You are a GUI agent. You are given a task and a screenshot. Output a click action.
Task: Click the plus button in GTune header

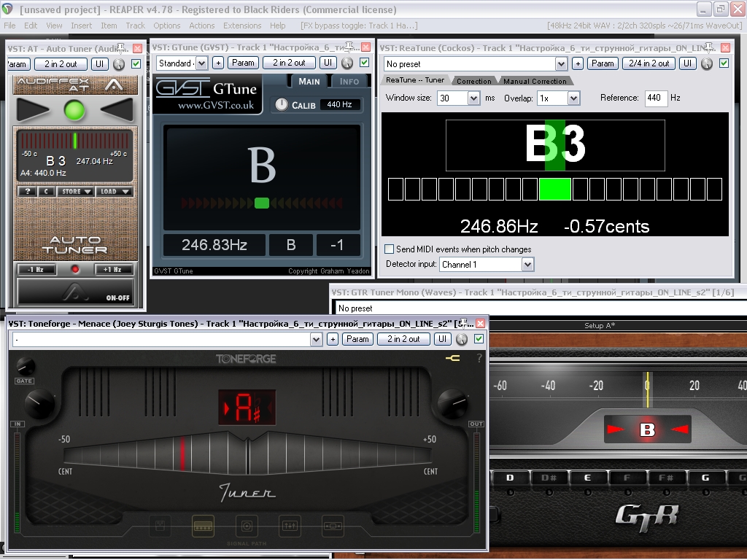pyautogui.click(x=218, y=63)
